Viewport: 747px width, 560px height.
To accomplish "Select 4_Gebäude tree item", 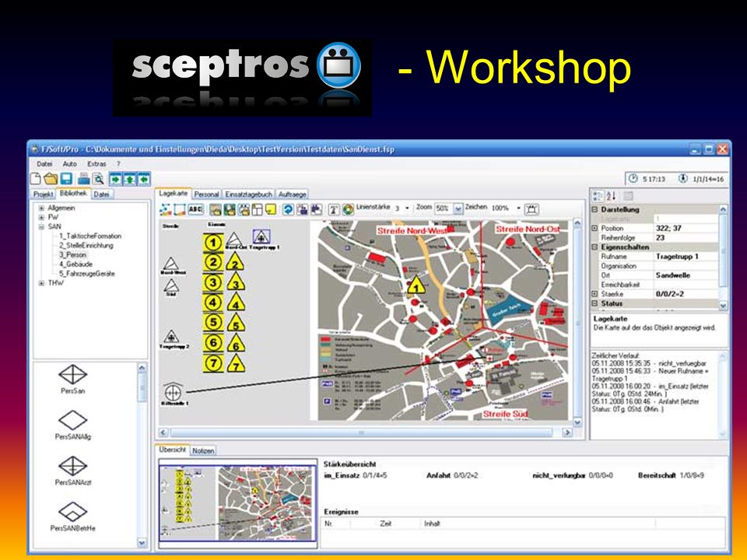I will [75, 264].
